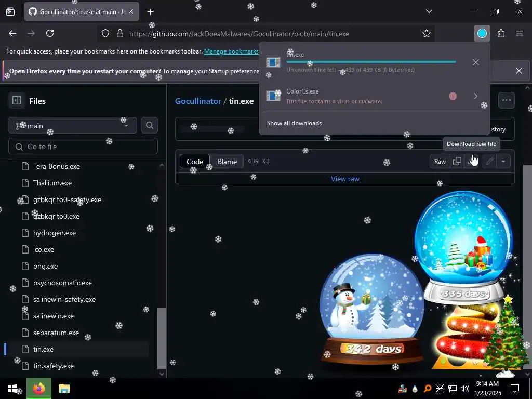This screenshot has width=532, height=399.
Task: Switch to the Code view tab
Action: pos(195,162)
